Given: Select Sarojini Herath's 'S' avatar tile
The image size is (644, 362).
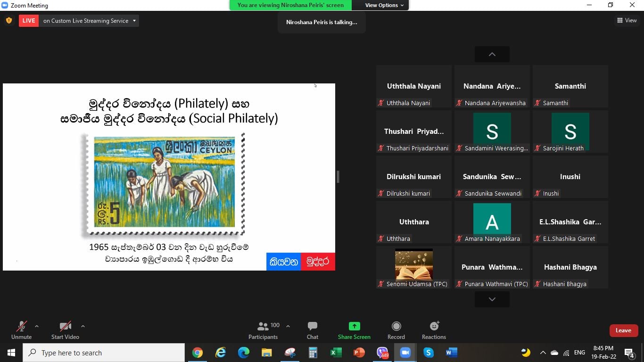Looking at the screenshot, I should [570, 132].
